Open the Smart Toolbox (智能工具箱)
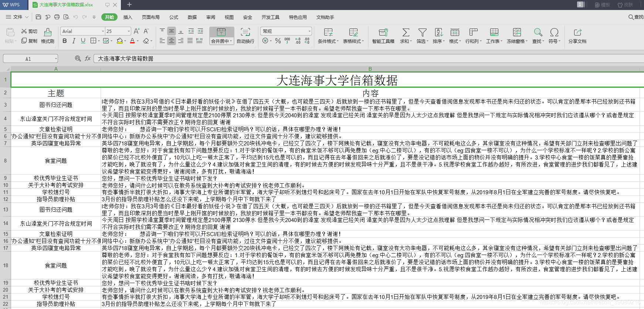Screen dimensions: 644x309 pos(383,36)
